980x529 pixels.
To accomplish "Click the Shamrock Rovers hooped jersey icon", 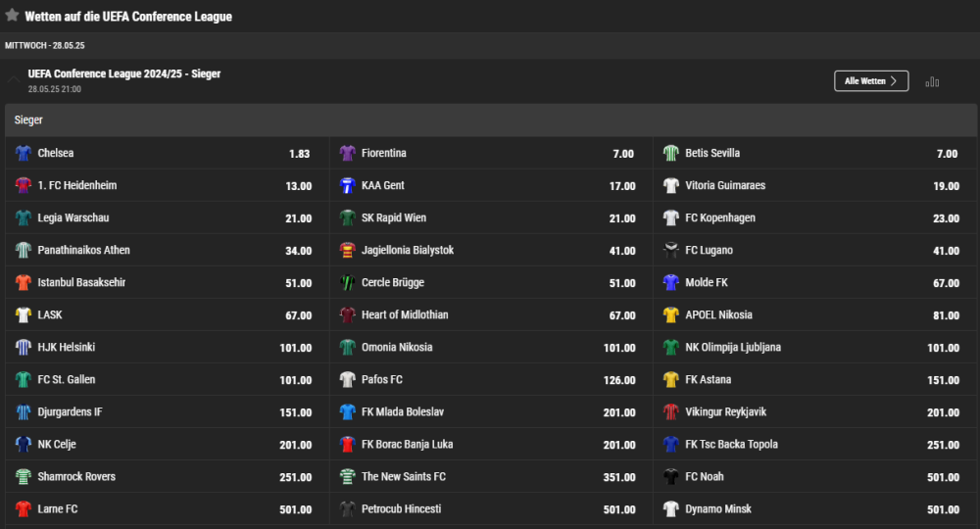I will pos(24,477).
